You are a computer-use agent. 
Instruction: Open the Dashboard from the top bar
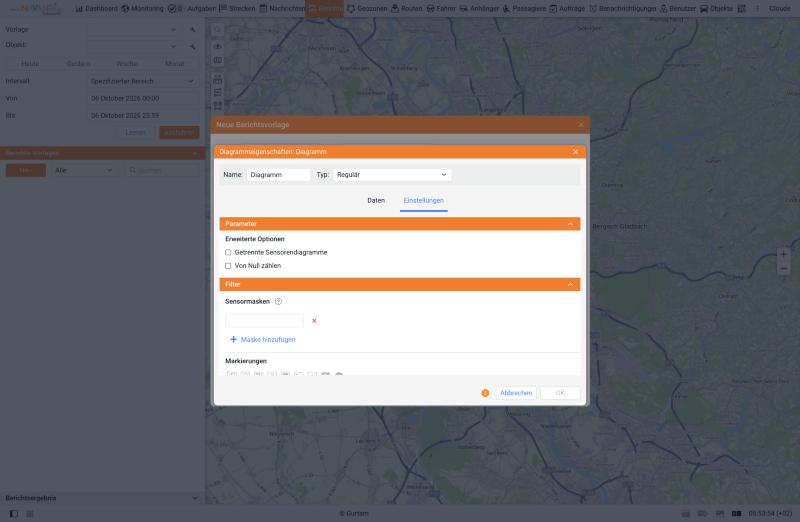(x=96, y=9)
